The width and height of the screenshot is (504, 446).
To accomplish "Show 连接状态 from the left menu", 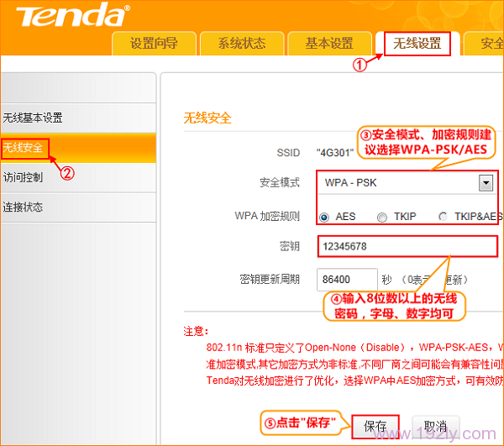I will [24, 207].
